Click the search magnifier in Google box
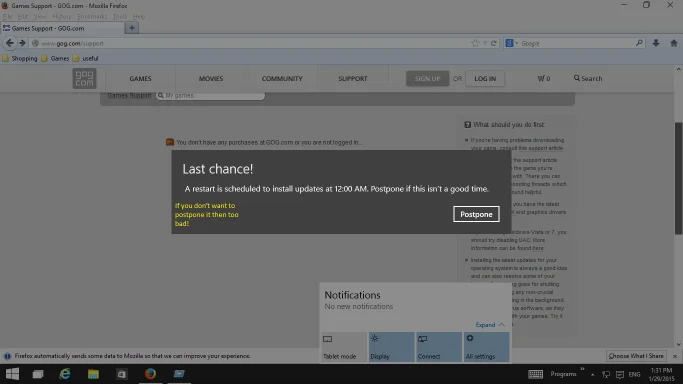 point(639,43)
